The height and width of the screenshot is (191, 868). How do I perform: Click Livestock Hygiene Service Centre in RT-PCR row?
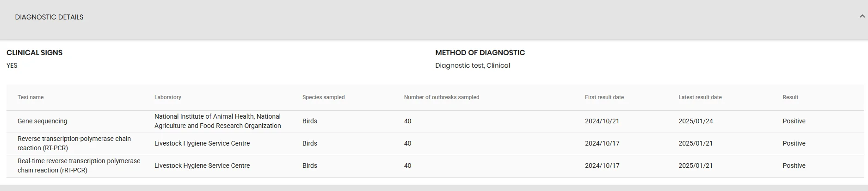point(202,143)
